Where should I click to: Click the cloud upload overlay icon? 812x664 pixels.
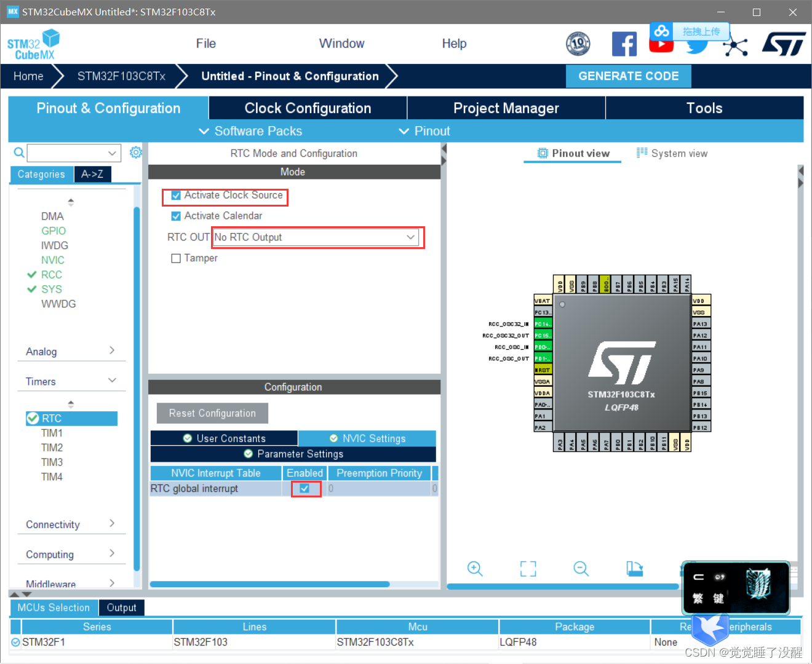coord(661,31)
